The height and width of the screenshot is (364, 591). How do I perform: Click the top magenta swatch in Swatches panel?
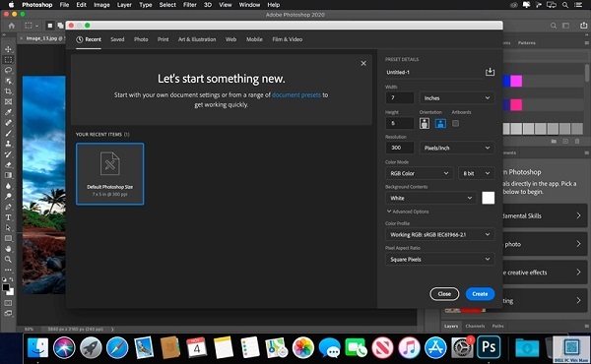pos(516,81)
